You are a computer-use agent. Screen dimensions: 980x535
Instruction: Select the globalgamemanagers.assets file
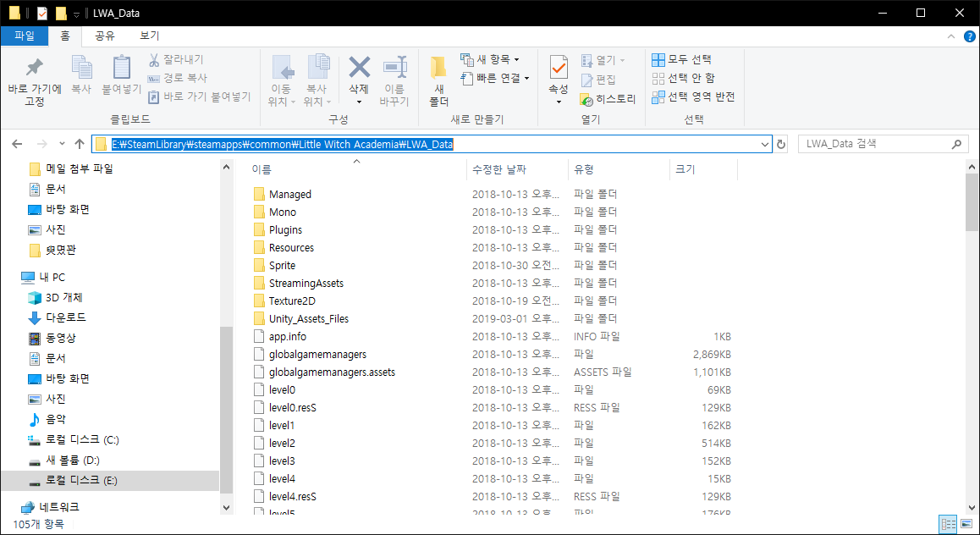(x=332, y=372)
